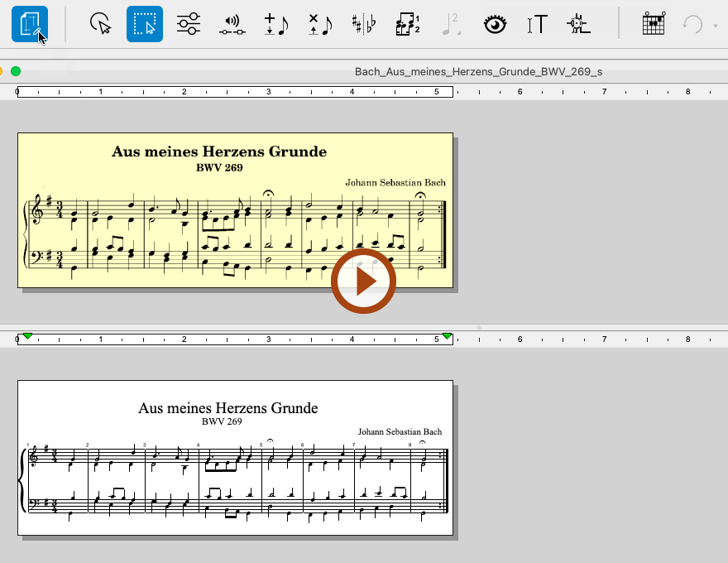
Task: Open the sliders settings panel icon
Action: pyautogui.click(x=189, y=24)
